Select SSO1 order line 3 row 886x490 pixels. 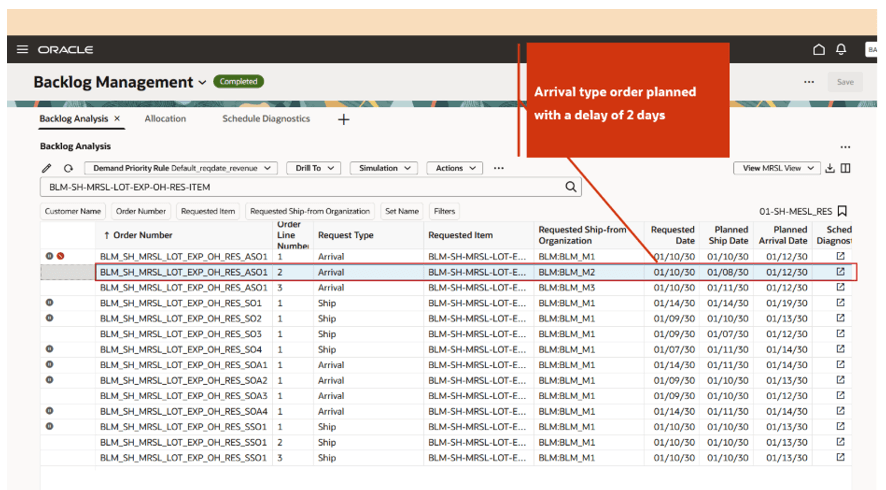click(x=446, y=457)
